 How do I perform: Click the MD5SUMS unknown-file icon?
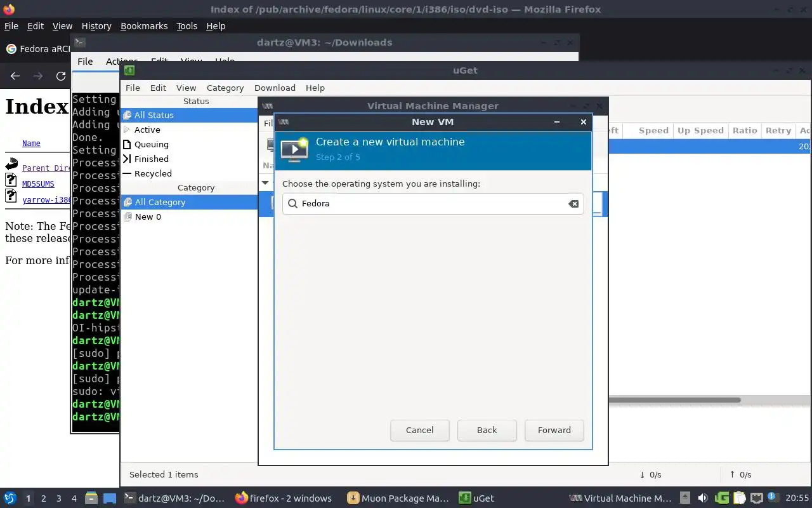11,181
